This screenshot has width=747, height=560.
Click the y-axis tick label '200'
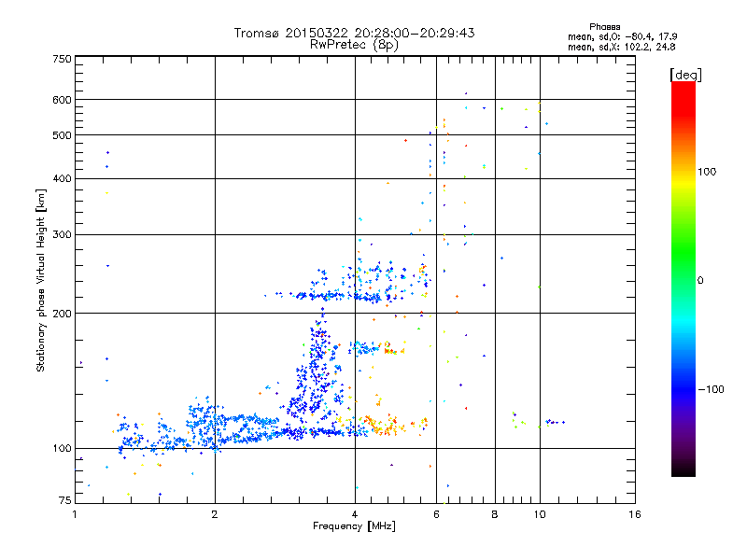[x=63, y=314]
